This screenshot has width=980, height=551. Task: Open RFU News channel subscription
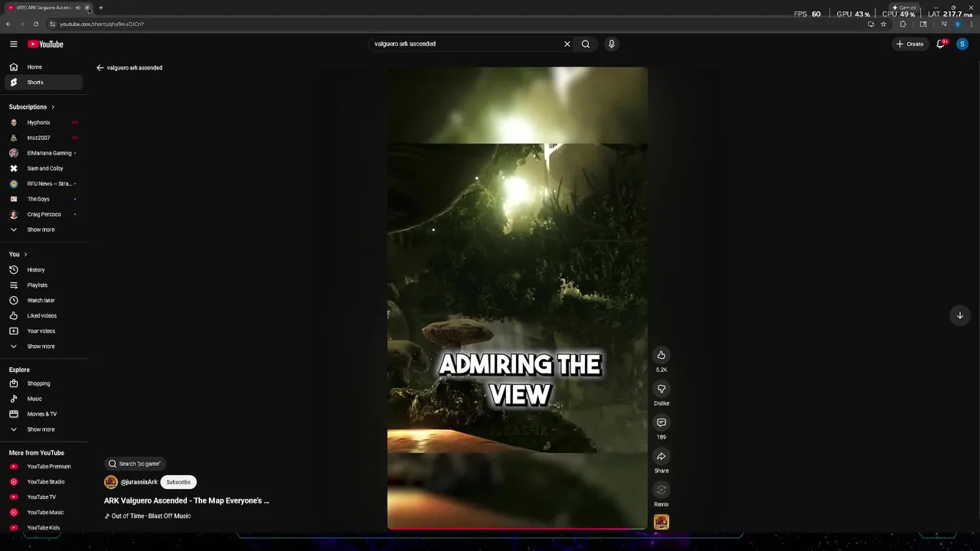tap(43, 184)
